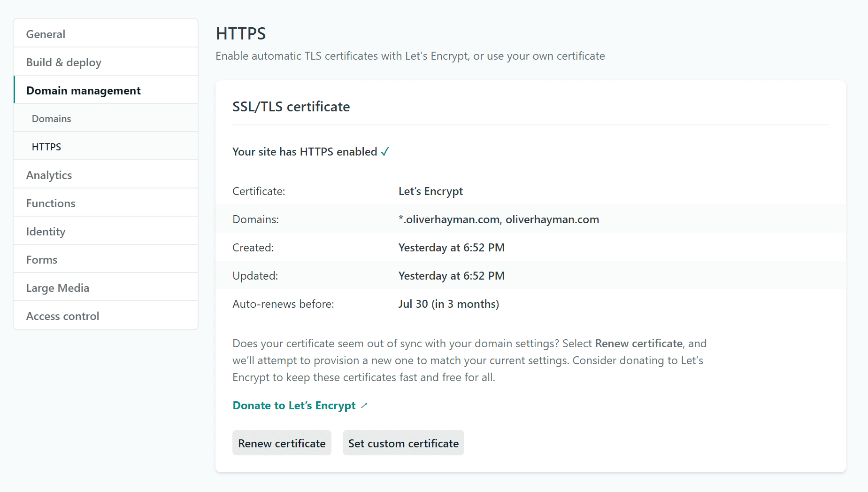Click the 'Enable automatic TLS certificates' subtitle

pyautogui.click(x=410, y=56)
